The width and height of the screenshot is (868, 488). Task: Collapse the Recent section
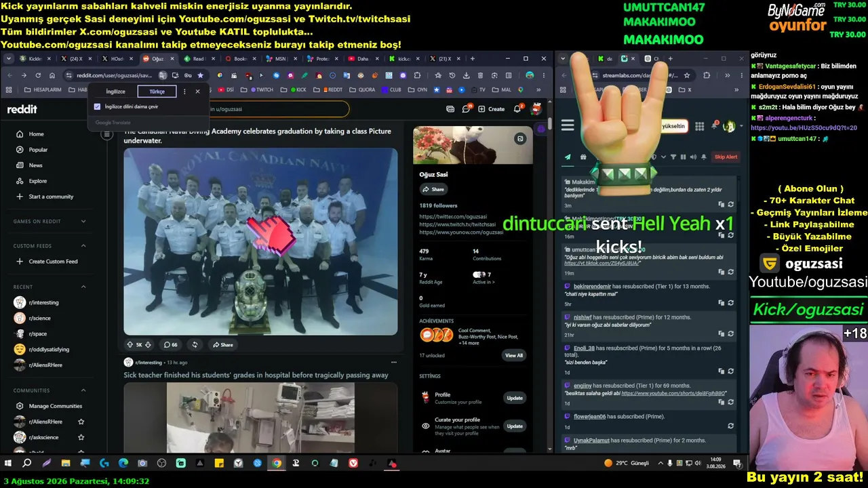click(x=83, y=287)
